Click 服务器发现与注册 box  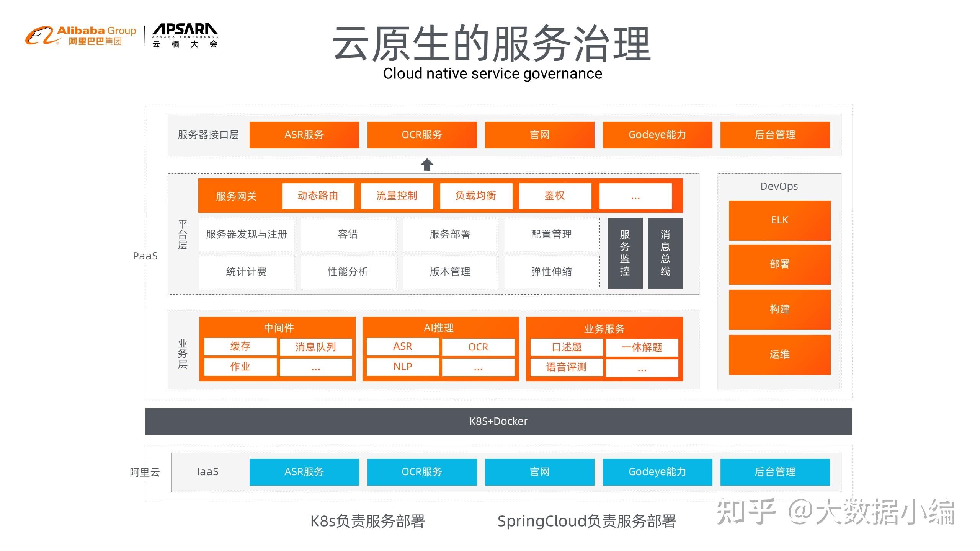pyautogui.click(x=247, y=235)
